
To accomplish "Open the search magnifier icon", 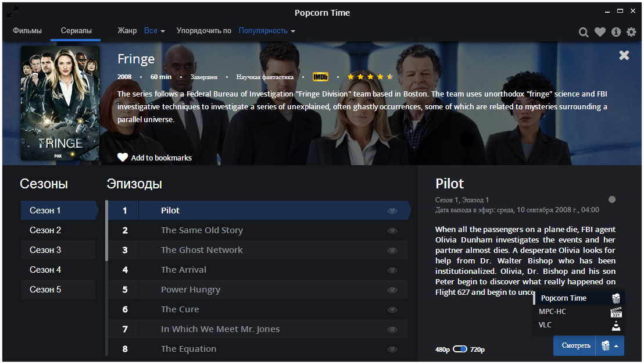I will [x=584, y=32].
